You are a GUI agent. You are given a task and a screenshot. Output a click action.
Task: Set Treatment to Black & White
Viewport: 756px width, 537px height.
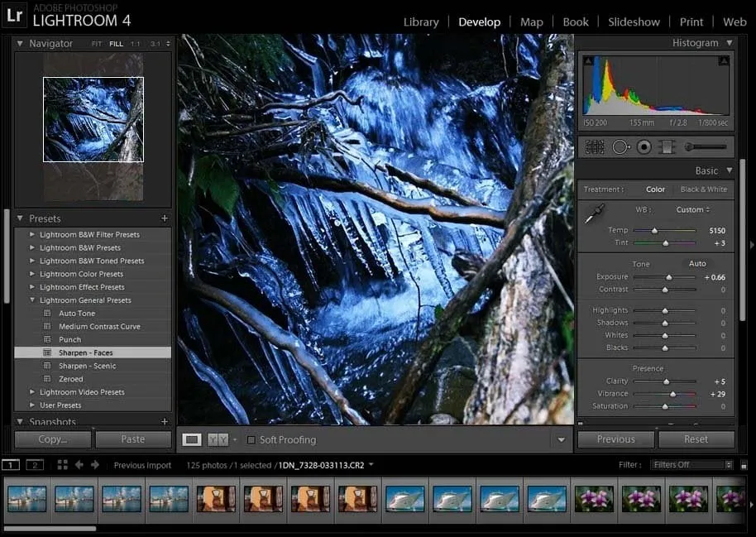click(705, 189)
